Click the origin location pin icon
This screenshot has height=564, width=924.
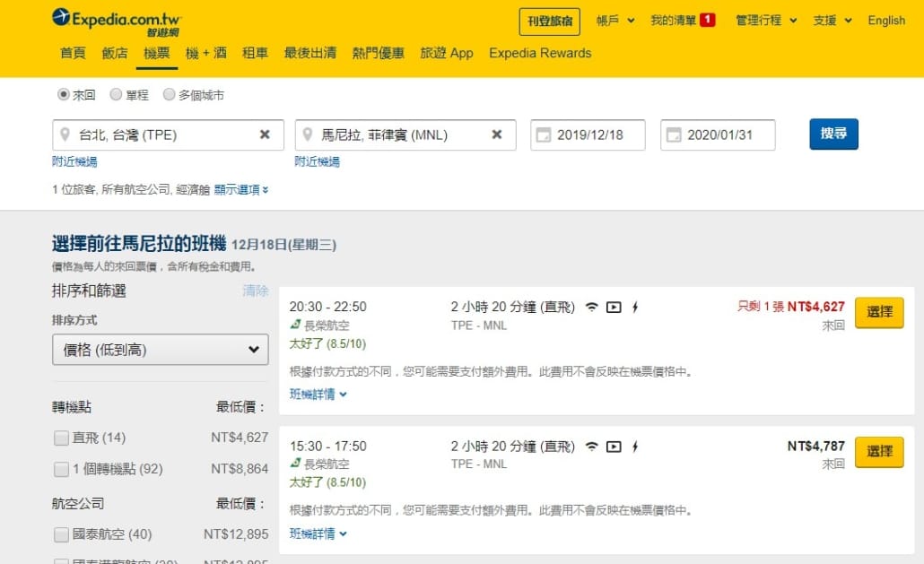coord(65,134)
